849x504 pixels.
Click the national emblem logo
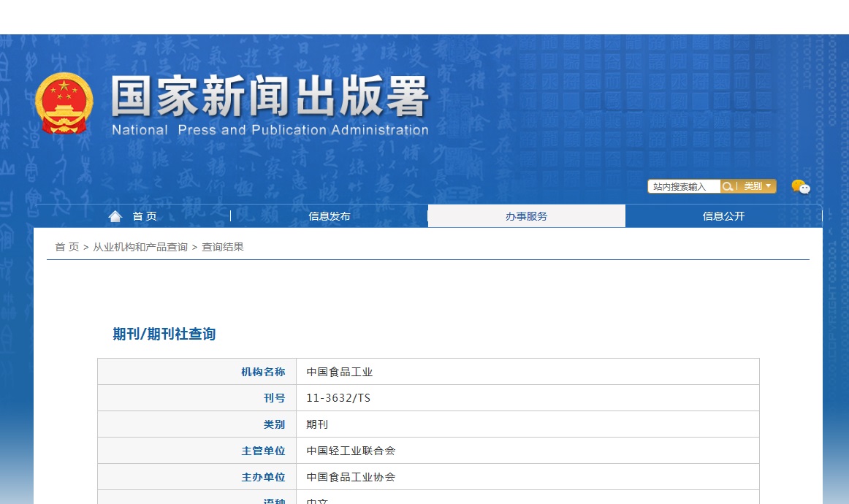64,102
